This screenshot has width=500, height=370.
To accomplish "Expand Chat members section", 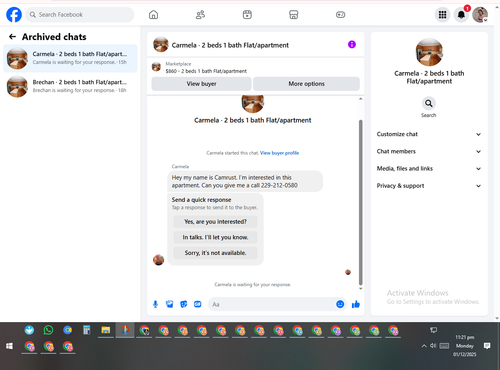I will point(429,151).
